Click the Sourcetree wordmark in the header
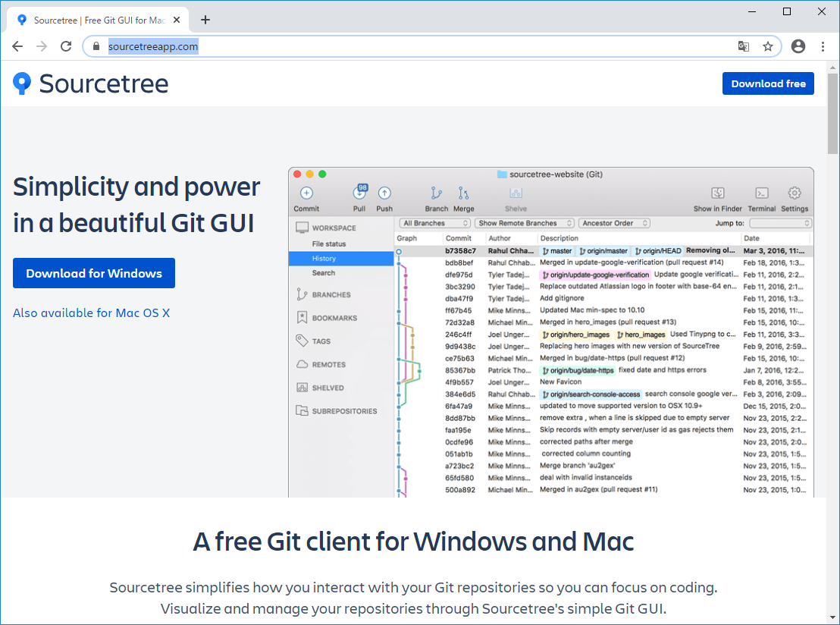Viewport: 840px width, 625px height. coord(103,83)
